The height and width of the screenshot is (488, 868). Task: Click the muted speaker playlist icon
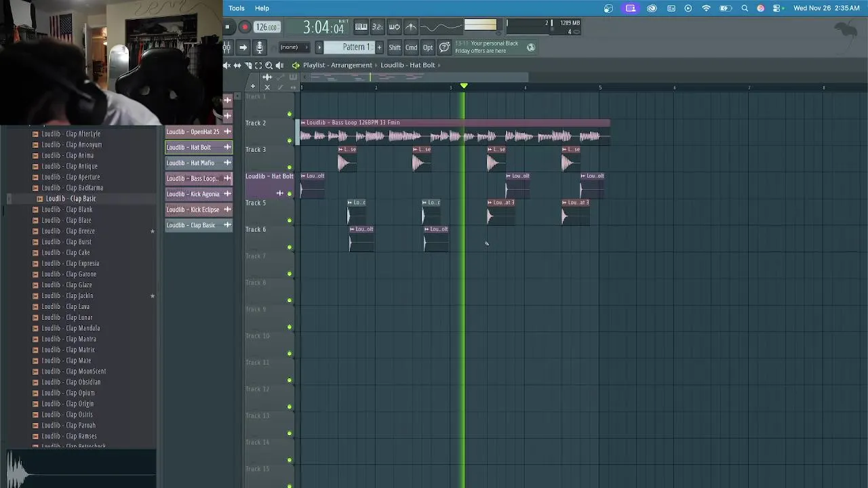coord(227,65)
